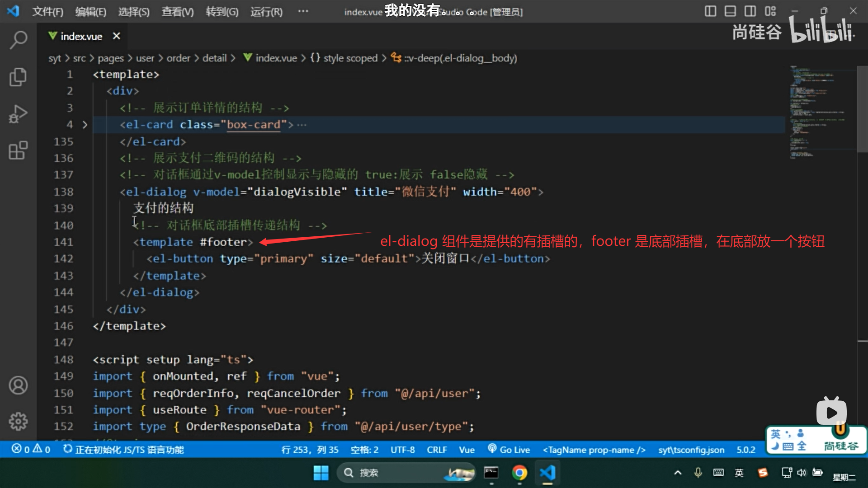The height and width of the screenshot is (488, 868).
Task: Toggle the primary side bar layout
Action: (710, 11)
